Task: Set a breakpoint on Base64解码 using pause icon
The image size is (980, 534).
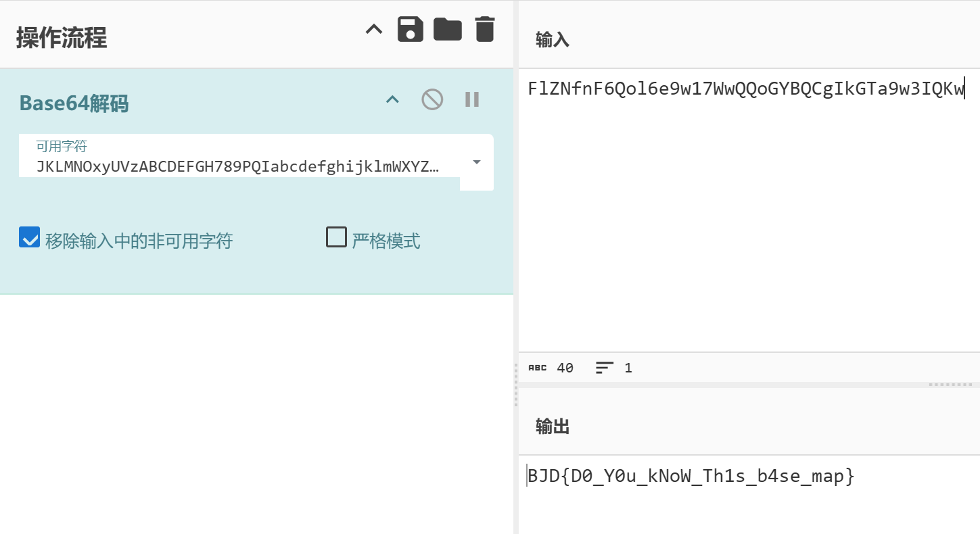Action: (471, 99)
